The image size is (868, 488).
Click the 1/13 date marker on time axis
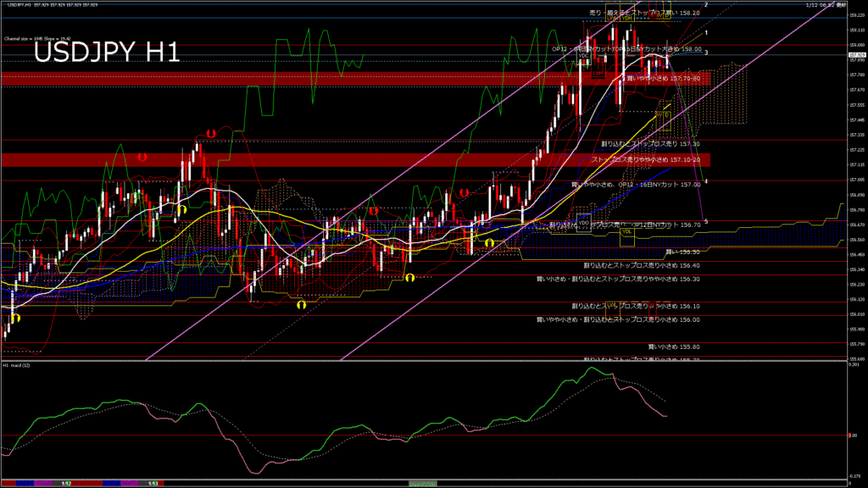154,484
